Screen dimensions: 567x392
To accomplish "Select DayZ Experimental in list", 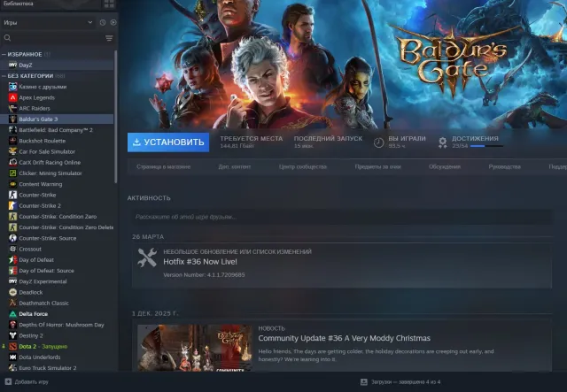I will pyautogui.click(x=57, y=281).
